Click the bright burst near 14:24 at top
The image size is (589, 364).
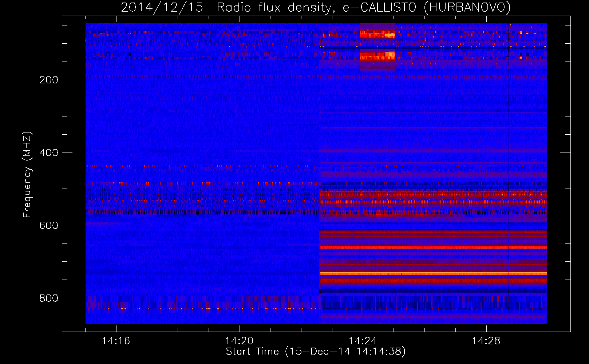[377, 35]
